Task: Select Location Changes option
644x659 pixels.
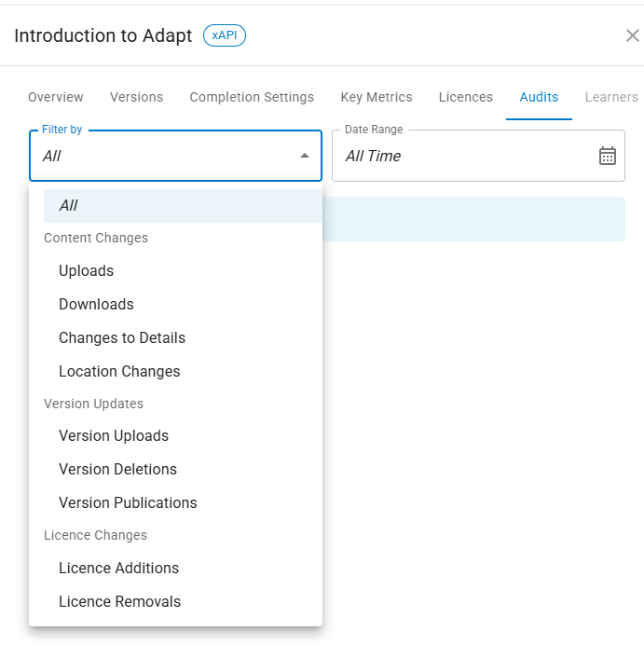Action: [x=119, y=372]
